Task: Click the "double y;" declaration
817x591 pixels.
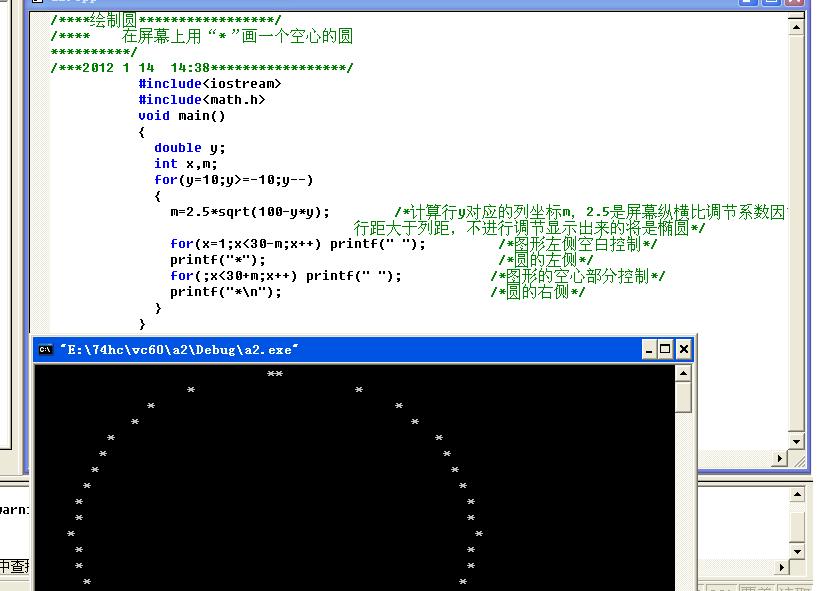Action: [190, 148]
